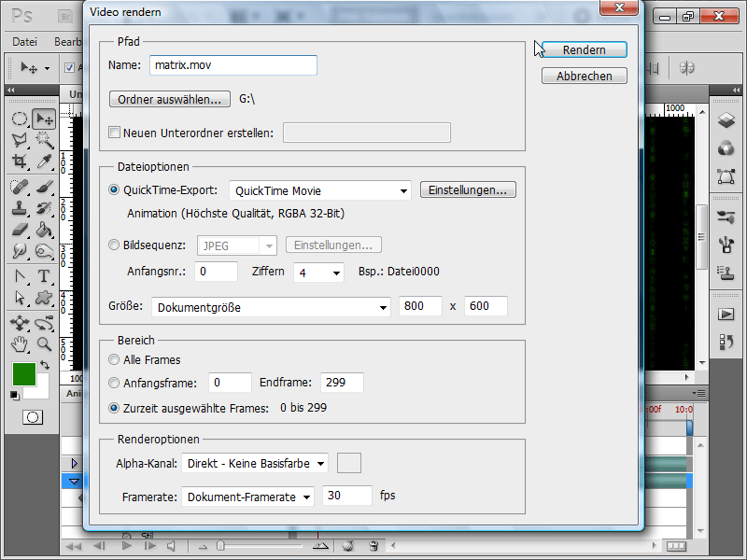Launch Bridge with Br button
The height and width of the screenshot is (560, 747).
click(65, 17)
